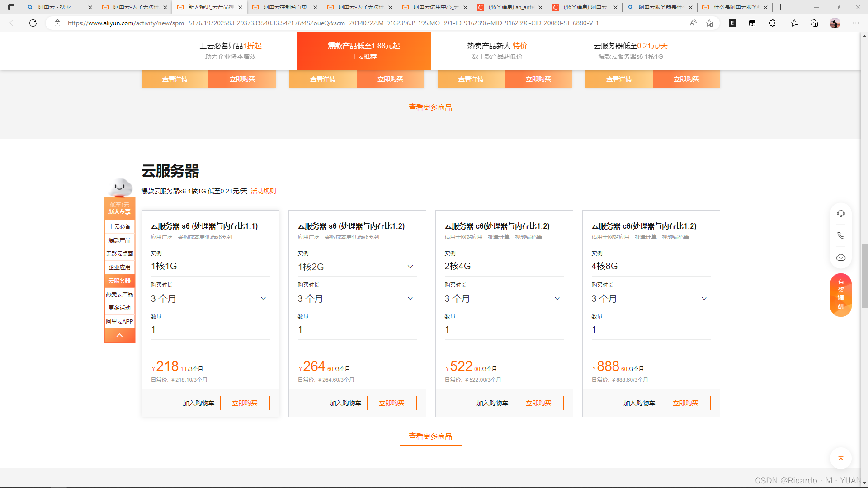The width and height of the screenshot is (868, 488).
Task: Open the read aloud icon
Action: click(693, 23)
